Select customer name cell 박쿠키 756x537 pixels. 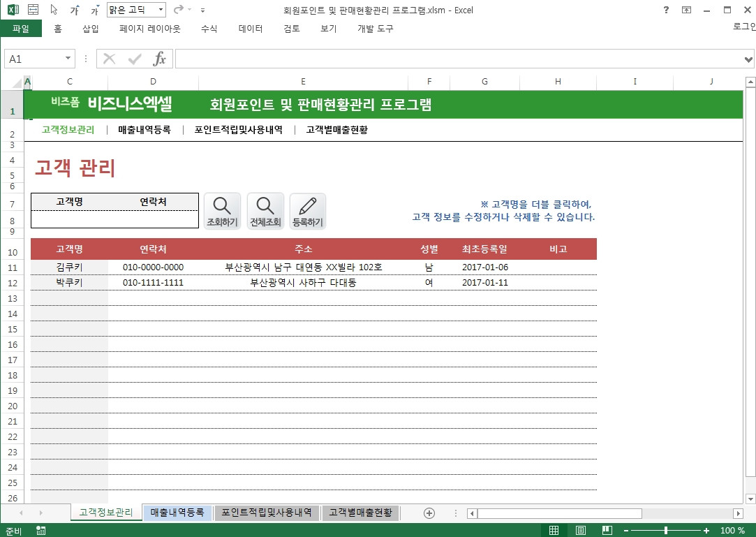tap(69, 283)
